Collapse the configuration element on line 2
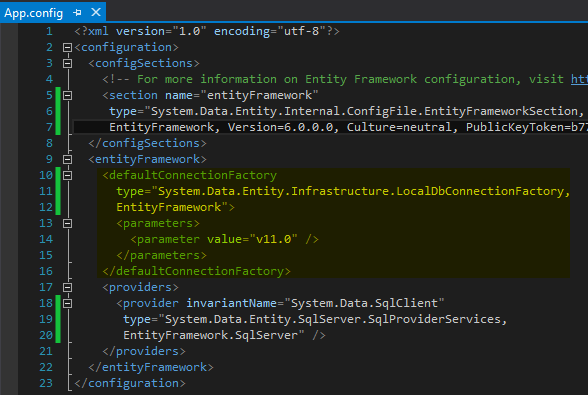The image size is (588, 395). click(68, 47)
